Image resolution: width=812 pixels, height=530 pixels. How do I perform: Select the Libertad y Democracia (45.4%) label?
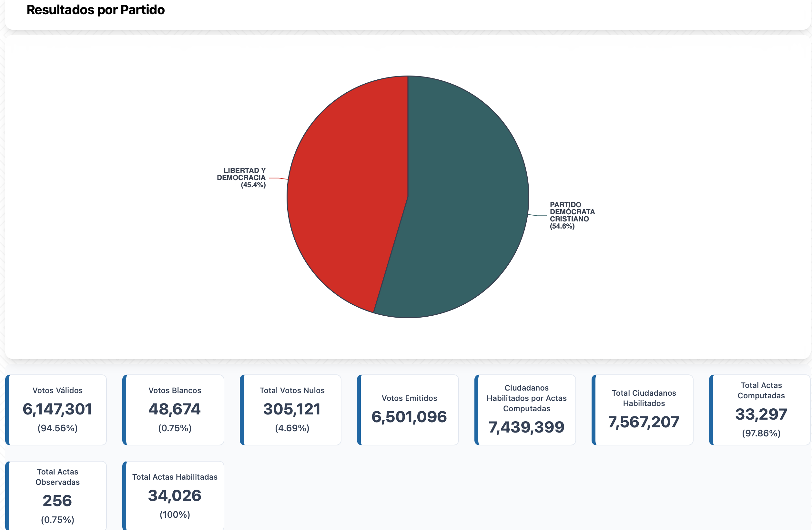click(241, 178)
